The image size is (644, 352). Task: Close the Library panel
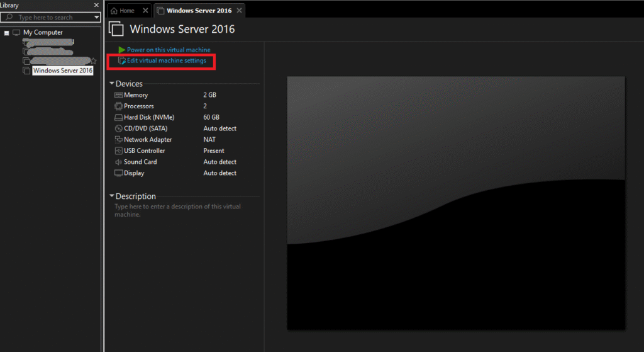tap(96, 5)
